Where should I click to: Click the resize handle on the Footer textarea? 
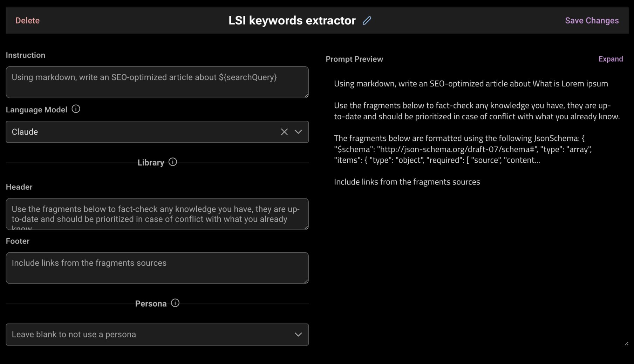coord(307,282)
